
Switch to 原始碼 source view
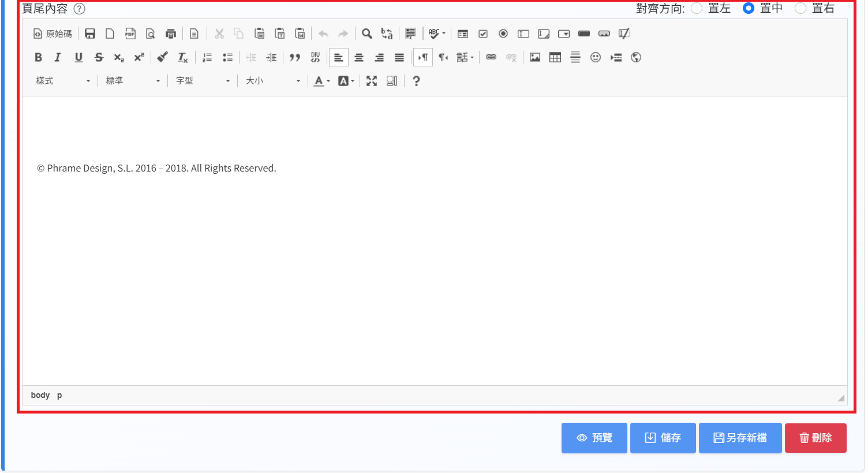[x=53, y=33]
